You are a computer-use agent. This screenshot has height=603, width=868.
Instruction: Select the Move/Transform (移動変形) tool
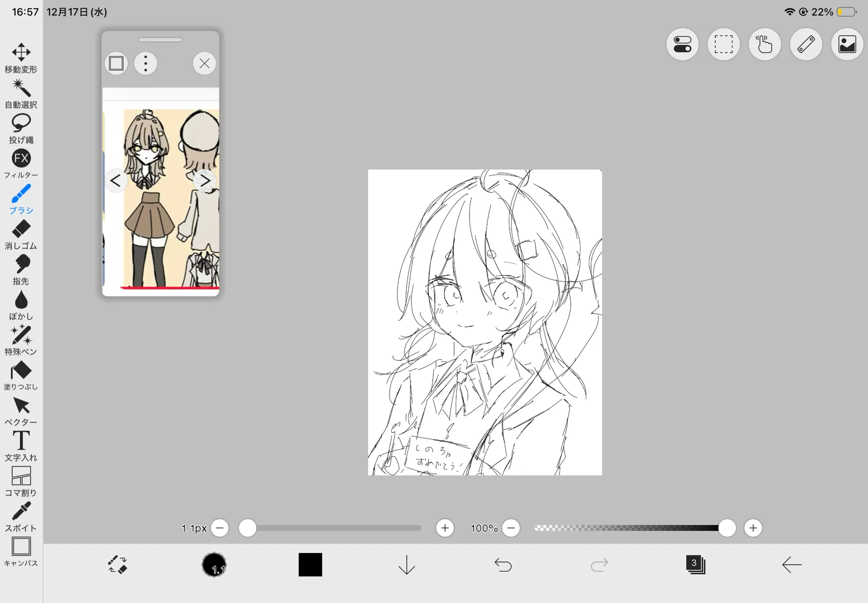21,58
